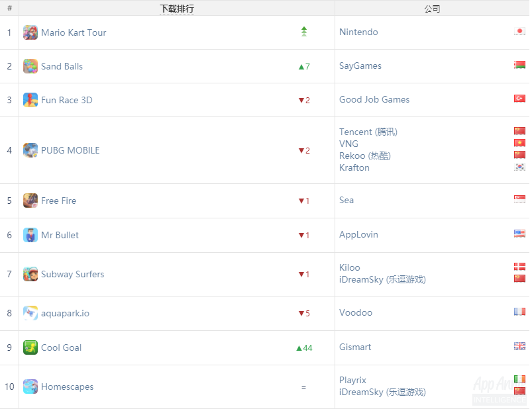Viewport: 532px width, 409px height.
Task: Click the Free Fire app icon
Action: pos(30,201)
